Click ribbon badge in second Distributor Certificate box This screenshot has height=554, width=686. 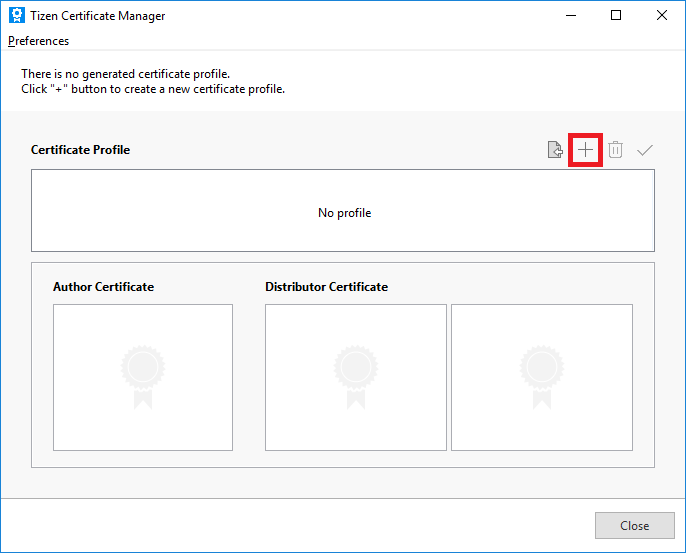coord(541,377)
